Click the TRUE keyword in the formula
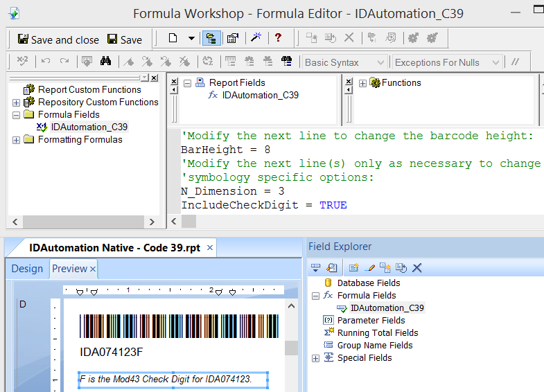544x392 pixels. pyautogui.click(x=333, y=205)
